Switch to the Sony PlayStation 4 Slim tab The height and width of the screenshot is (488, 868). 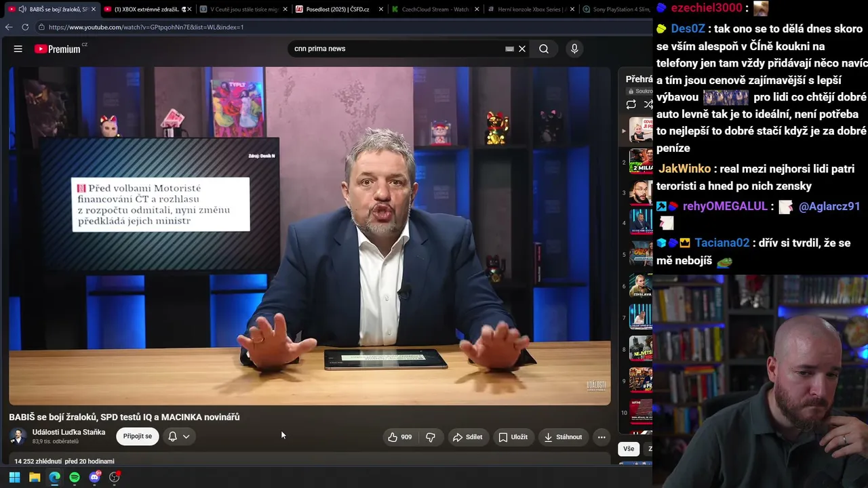616,9
